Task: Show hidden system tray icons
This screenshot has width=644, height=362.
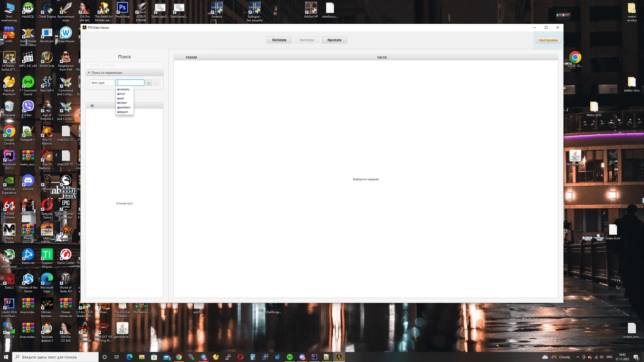Action: 578,357
